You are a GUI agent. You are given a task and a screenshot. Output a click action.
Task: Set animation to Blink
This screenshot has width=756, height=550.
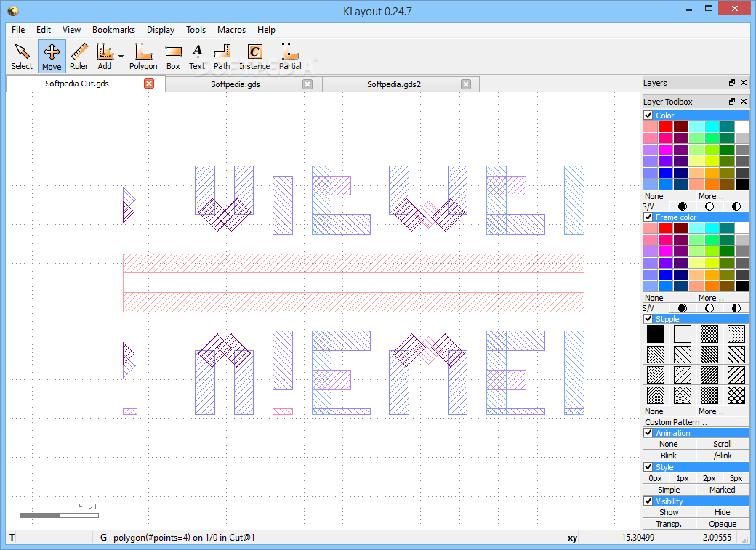[x=669, y=456]
